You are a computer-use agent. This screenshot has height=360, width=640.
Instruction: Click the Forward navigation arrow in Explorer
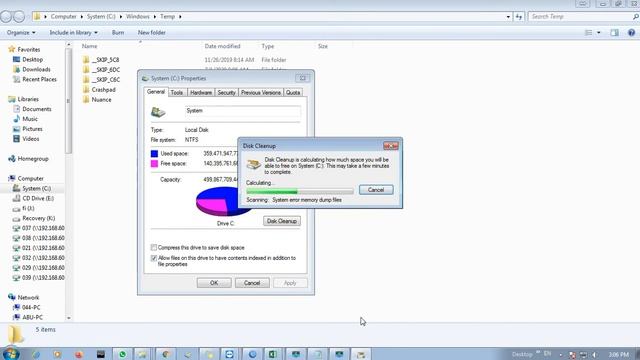(19, 16)
